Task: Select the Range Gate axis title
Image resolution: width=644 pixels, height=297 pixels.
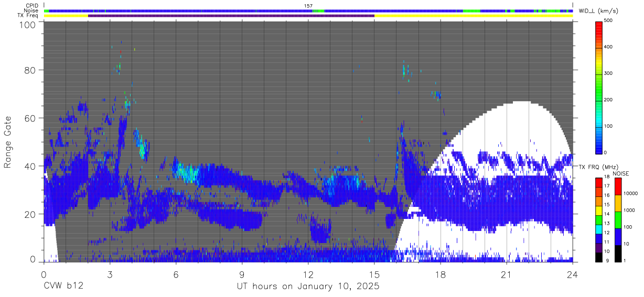Action: (8, 141)
